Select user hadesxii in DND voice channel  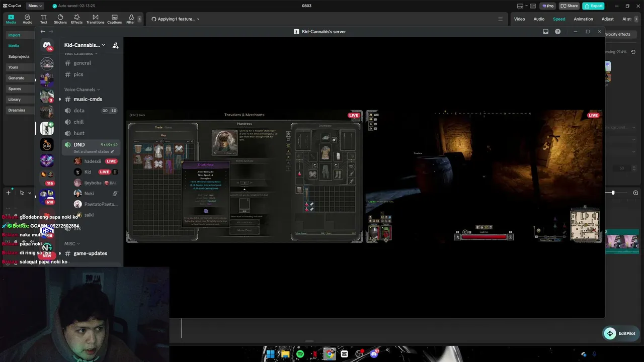[x=93, y=161]
